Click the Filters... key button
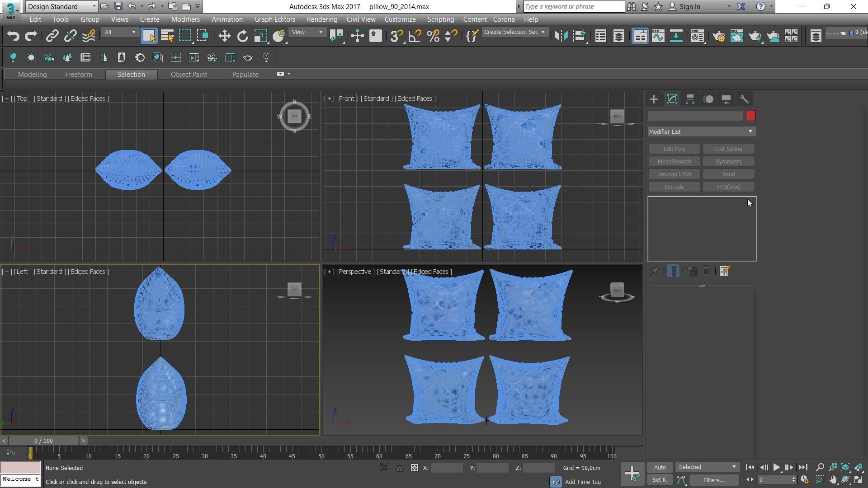Screen dimensions: 868x488 713,480
